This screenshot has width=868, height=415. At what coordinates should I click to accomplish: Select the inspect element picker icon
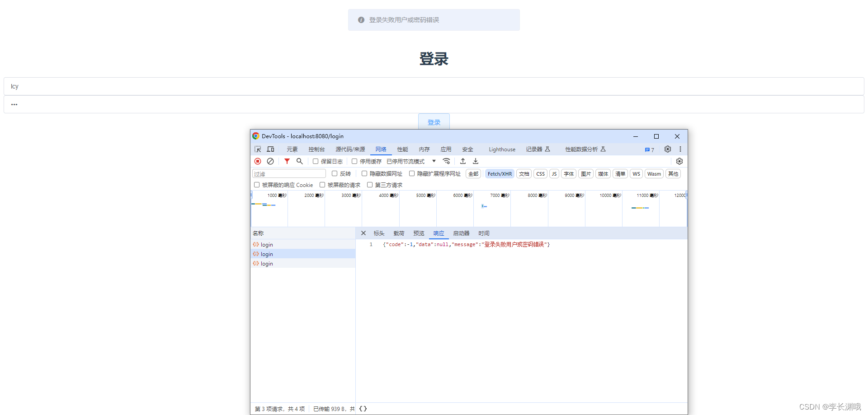pos(258,149)
